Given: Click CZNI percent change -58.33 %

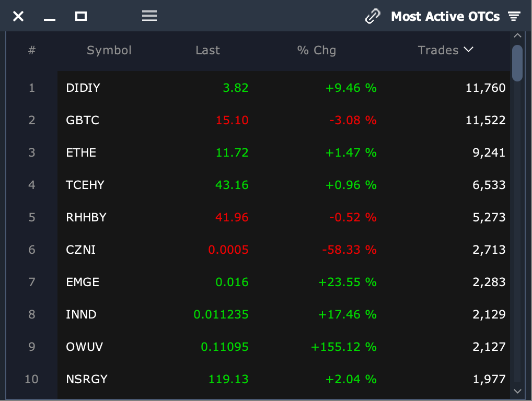Looking at the screenshot, I should (349, 250).
